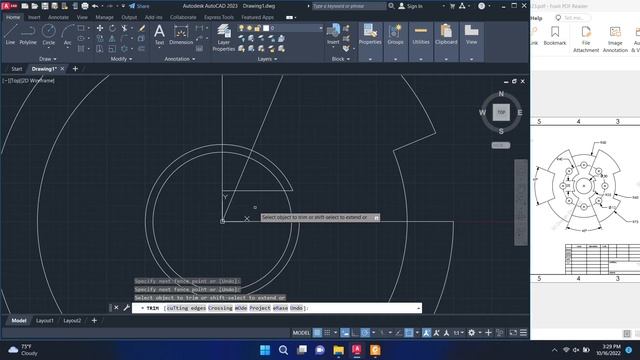Click the Sign In button
Viewport: 640px width, 360px height.
pos(411,6)
